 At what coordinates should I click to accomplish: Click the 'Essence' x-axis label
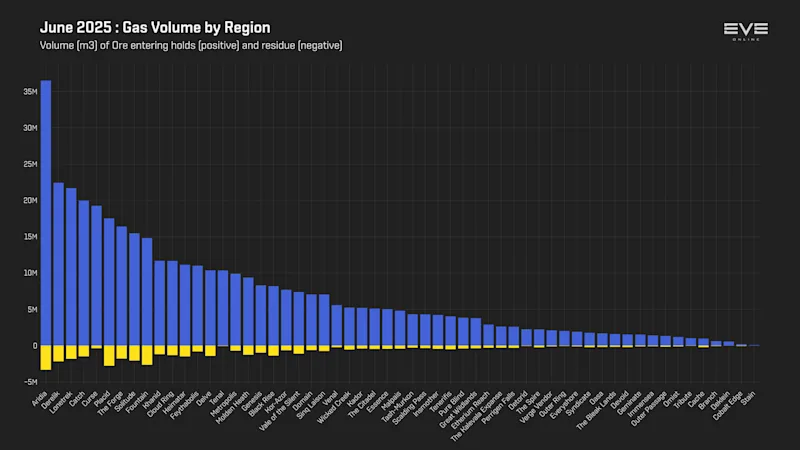(378, 403)
